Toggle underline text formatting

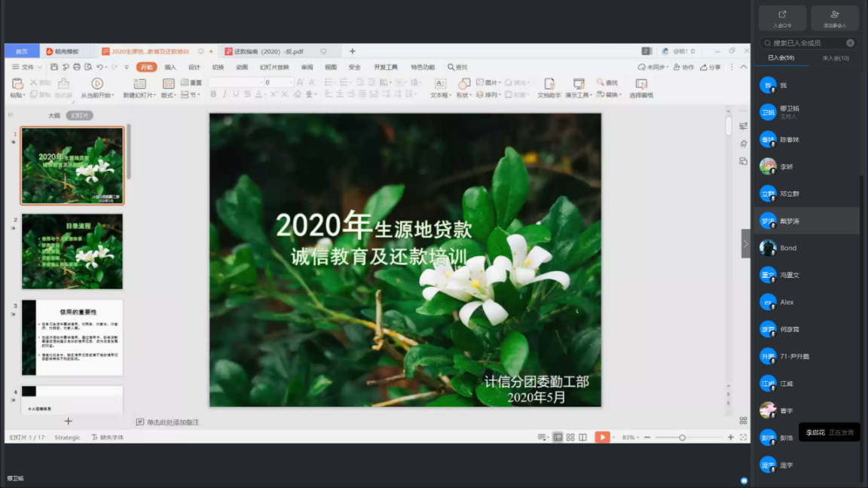click(236, 95)
